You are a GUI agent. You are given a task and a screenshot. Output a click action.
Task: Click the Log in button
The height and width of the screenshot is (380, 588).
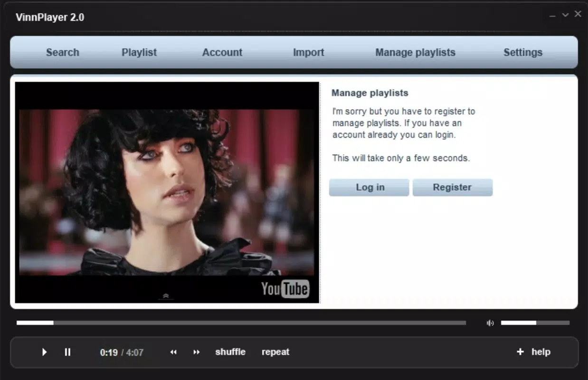[369, 187]
